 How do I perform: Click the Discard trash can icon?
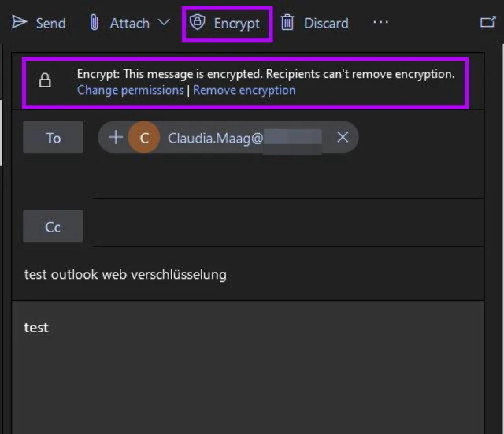[287, 23]
